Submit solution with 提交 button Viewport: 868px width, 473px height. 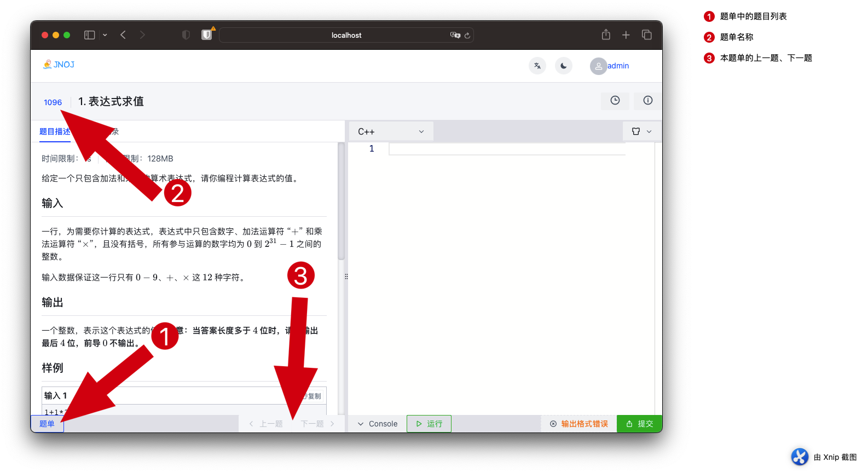[639, 424]
